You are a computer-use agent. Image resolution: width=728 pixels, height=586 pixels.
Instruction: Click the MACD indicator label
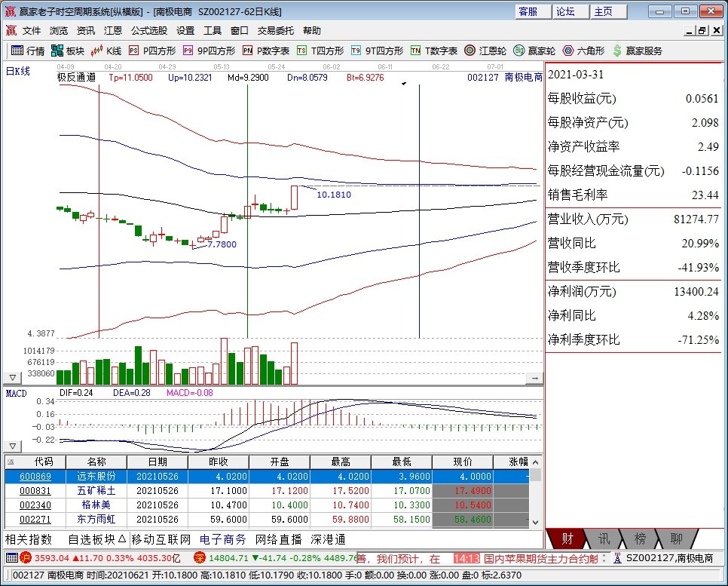[17, 393]
